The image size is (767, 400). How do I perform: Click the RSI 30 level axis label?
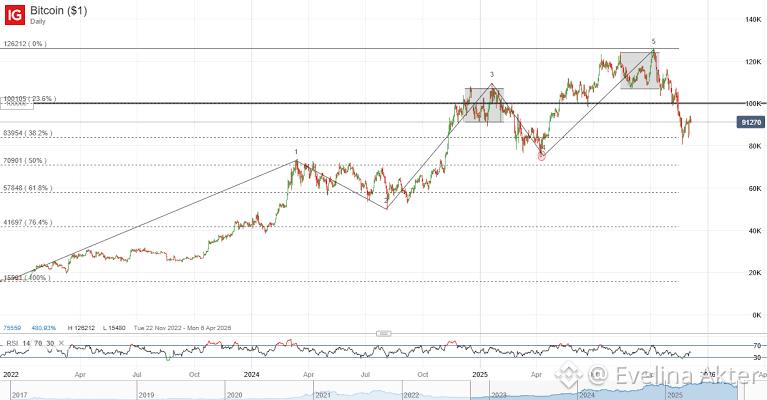click(x=757, y=358)
